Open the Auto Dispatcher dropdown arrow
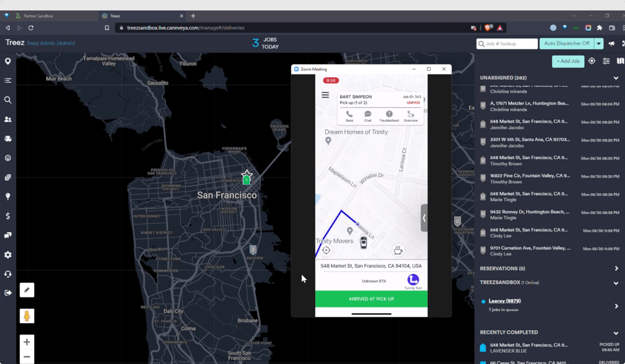This screenshot has height=364, width=625. [x=599, y=43]
